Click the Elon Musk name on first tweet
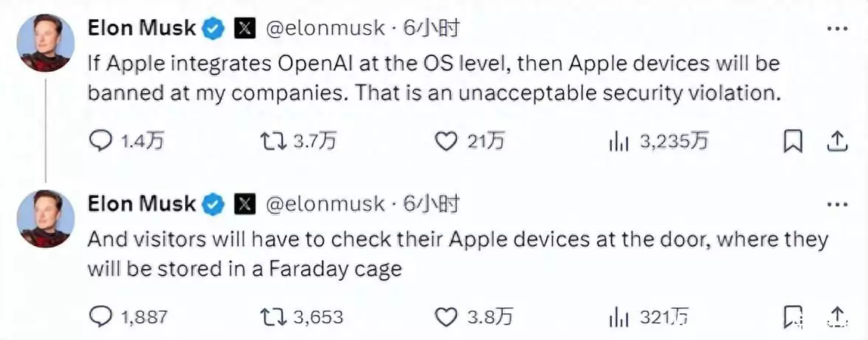868x340 pixels. tap(142, 29)
